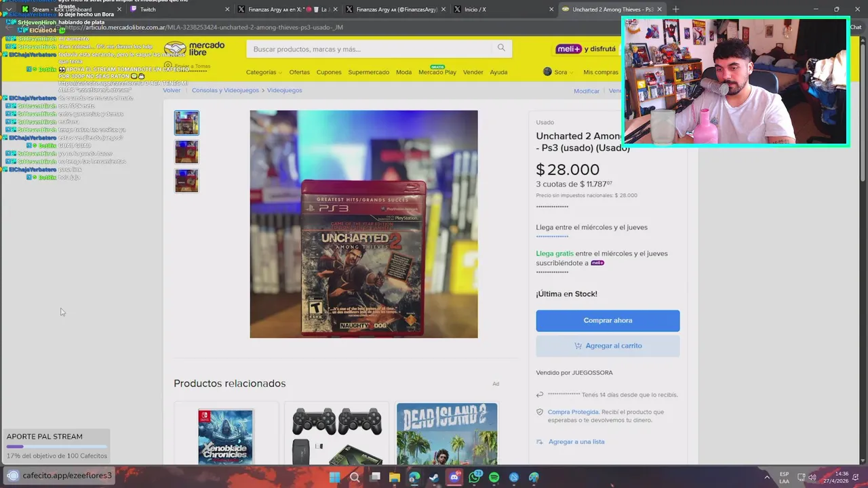Click Agregar al carrito button
Viewport: 868px width, 488px height.
pos(608,346)
